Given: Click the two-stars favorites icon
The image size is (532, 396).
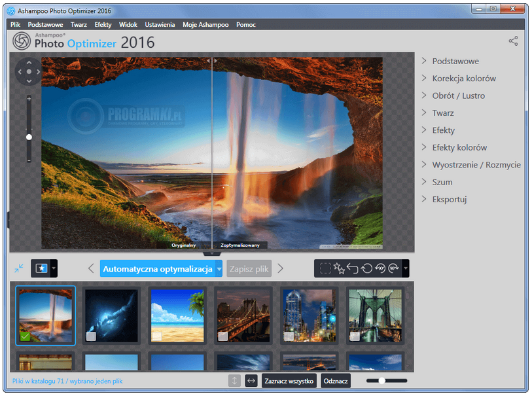Looking at the screenshot, I should point(339,268).
